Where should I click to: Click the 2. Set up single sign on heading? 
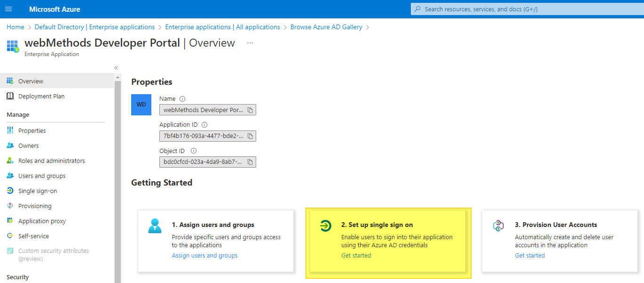click(x=377, y=225)
